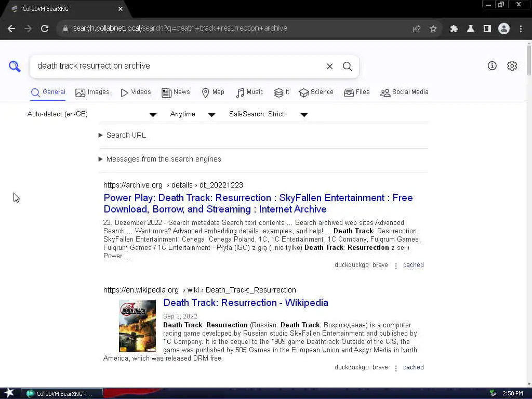Click the 2:58 PM clock
Screen dimensions: 532x399
(x=513, y=394)
